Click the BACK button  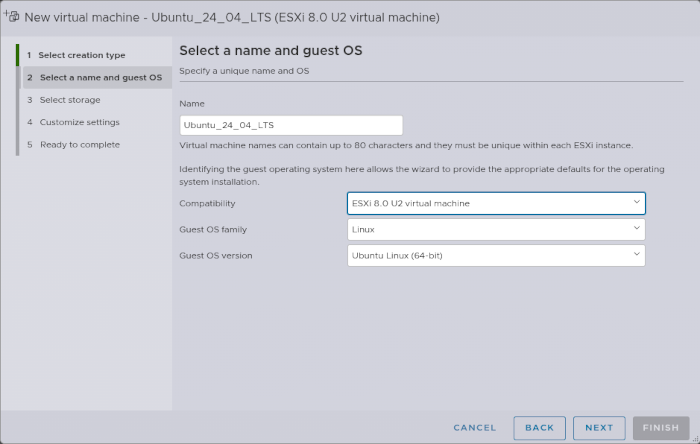540,428
